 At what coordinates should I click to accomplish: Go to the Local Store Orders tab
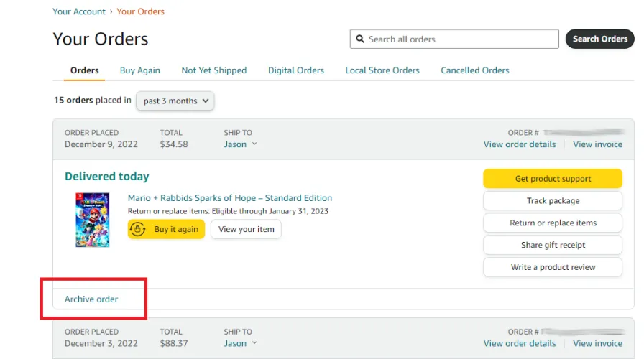[382, 70]
